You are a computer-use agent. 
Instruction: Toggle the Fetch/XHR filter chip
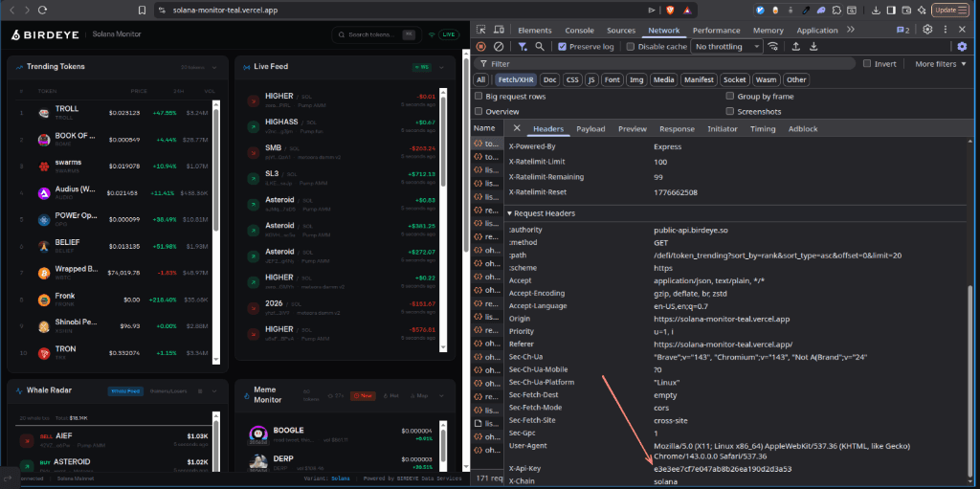(x=516, y=80)
